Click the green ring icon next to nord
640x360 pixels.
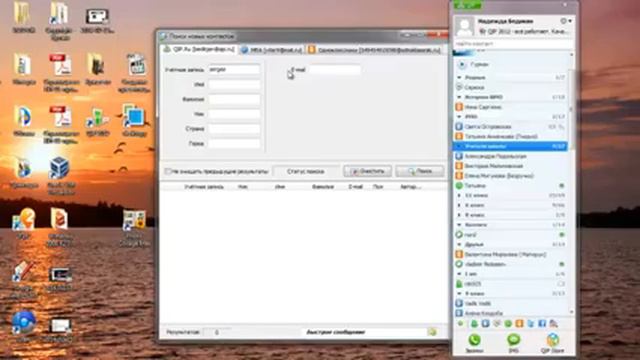pyautogui.click(x=459, y=235)
